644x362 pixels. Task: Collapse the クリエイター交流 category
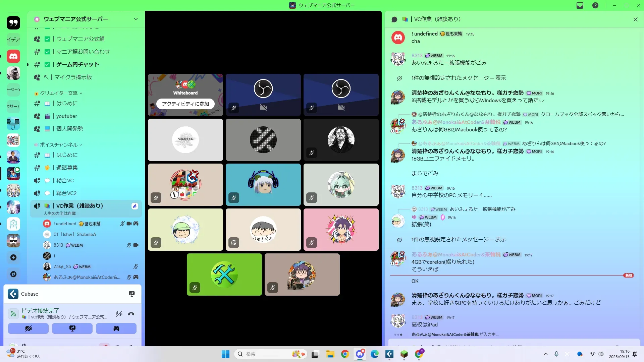coord(59,93)
